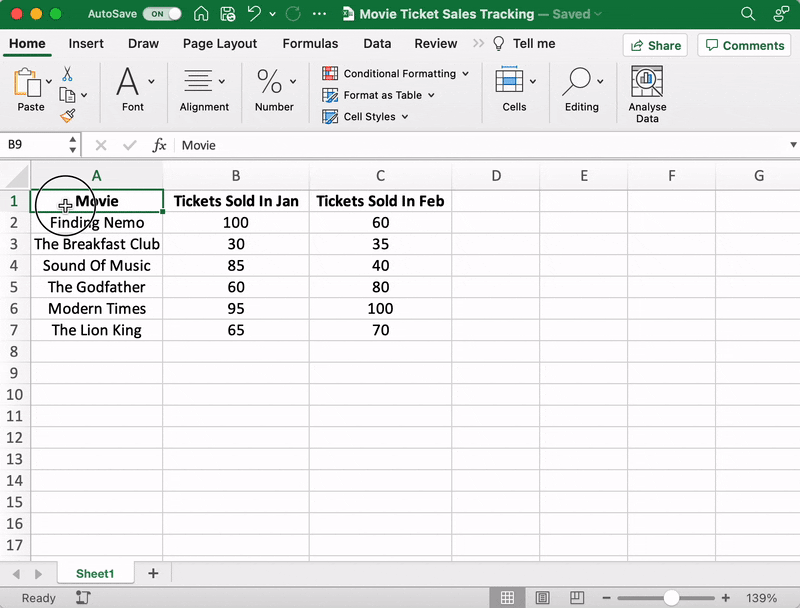Screen dimensions: 800x608
Task: Switch to Page Layout view
Action: 219,43
